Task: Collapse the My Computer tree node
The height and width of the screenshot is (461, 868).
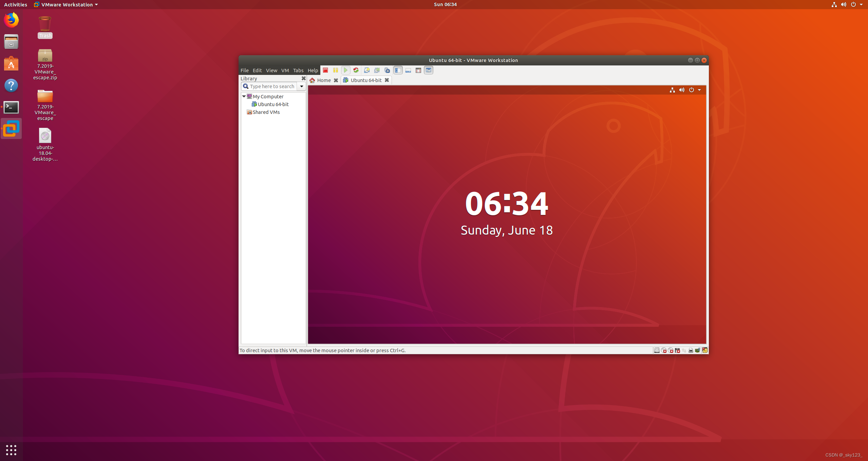Action: (x=244, y=96)
